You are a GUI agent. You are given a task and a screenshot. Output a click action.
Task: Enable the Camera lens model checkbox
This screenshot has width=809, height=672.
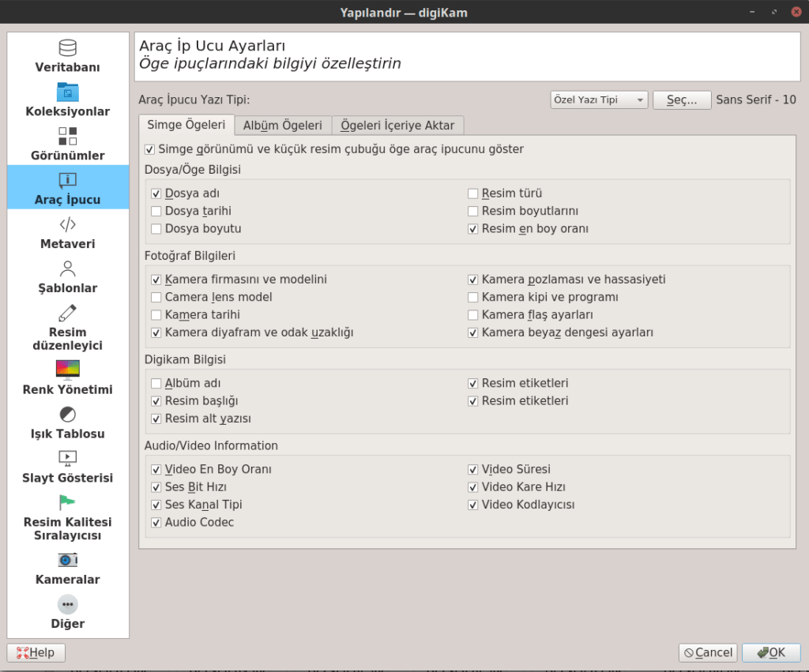[156, 297]
